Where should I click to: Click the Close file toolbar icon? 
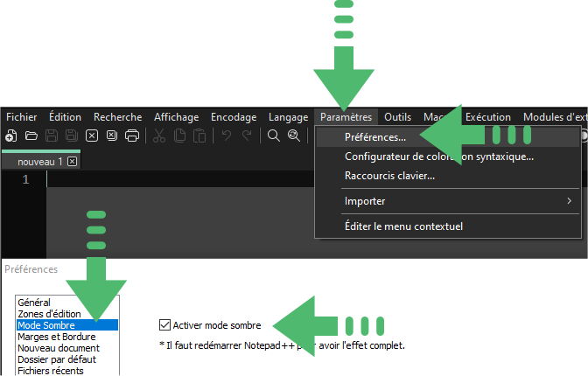(x=92, y=136)
